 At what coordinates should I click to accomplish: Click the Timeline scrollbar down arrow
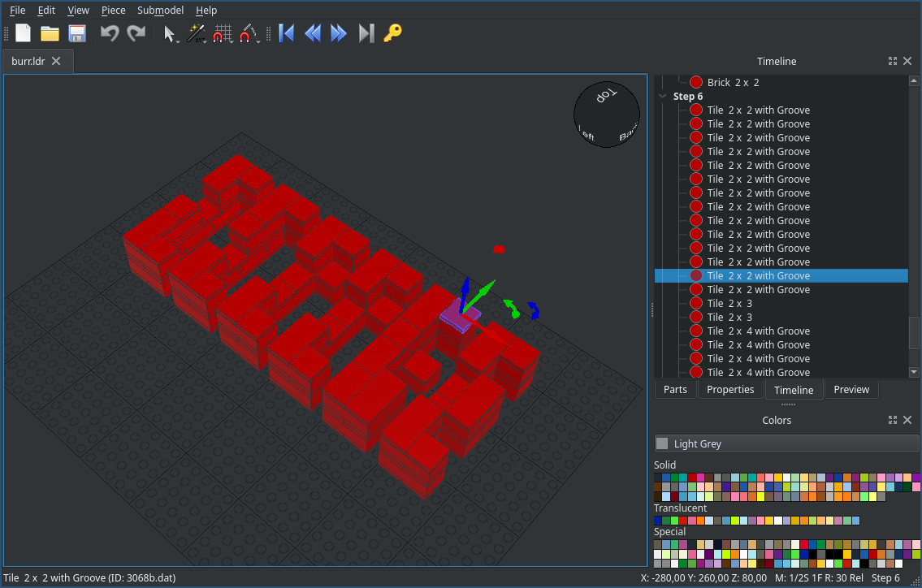914,372
